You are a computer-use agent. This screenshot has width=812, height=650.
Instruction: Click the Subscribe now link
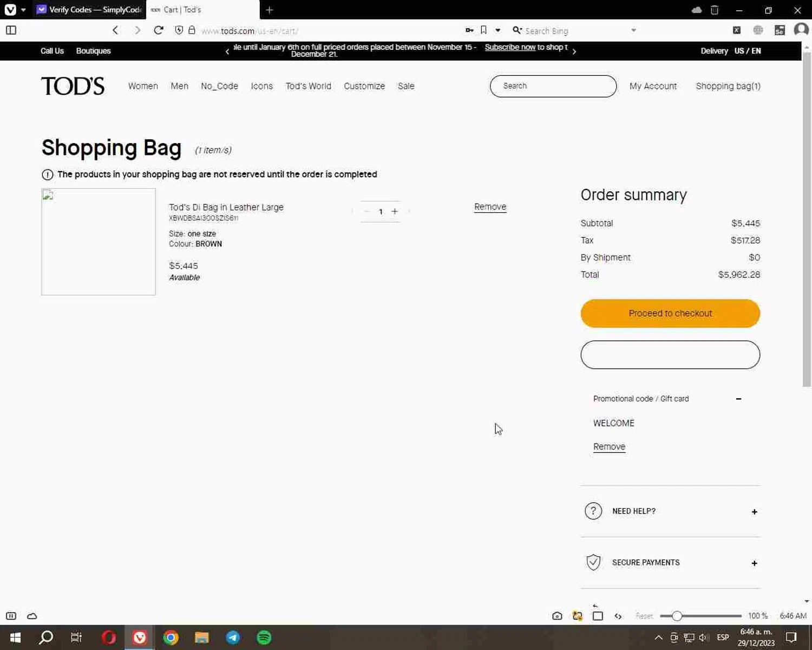510,47
